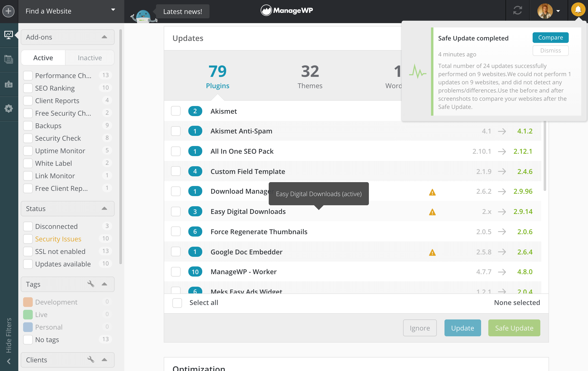
Task: Click the Active add-ons tab
Action: pos(43,57)
